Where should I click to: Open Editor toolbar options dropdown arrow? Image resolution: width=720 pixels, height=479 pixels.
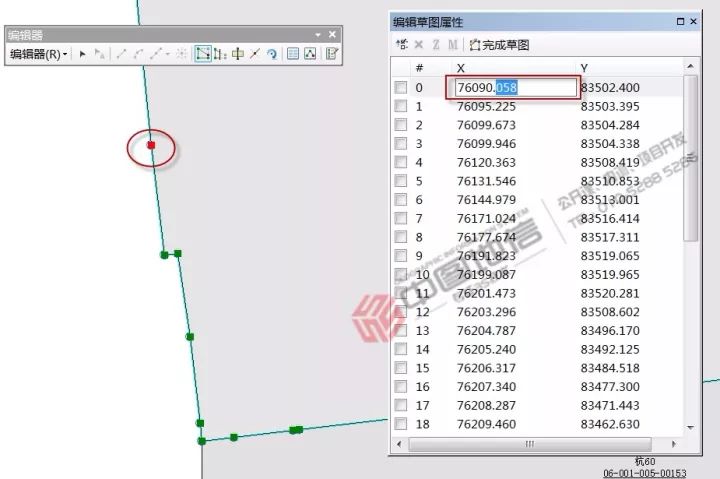point(318,35)
